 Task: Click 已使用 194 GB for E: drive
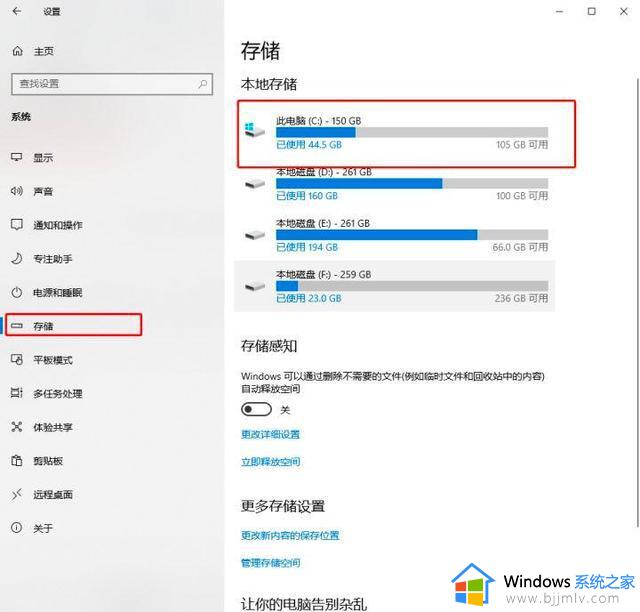307,247
